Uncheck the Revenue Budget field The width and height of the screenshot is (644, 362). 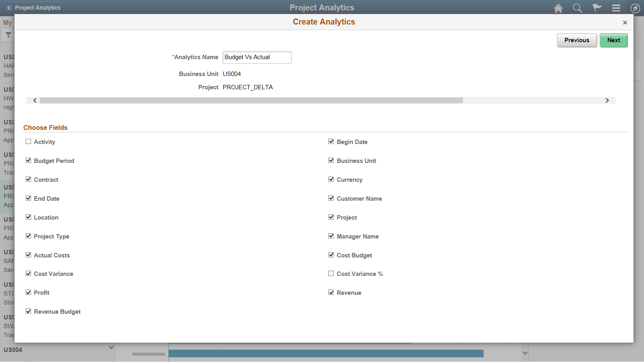28,311
